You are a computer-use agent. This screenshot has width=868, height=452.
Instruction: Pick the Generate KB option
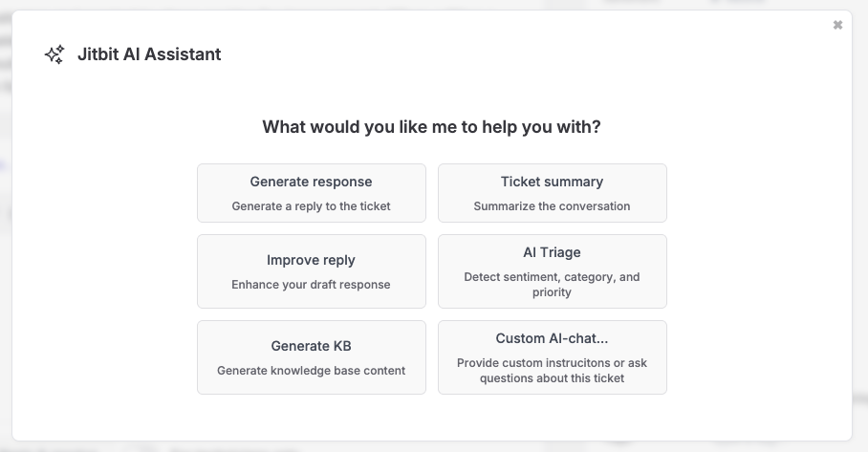click(311, 346)
